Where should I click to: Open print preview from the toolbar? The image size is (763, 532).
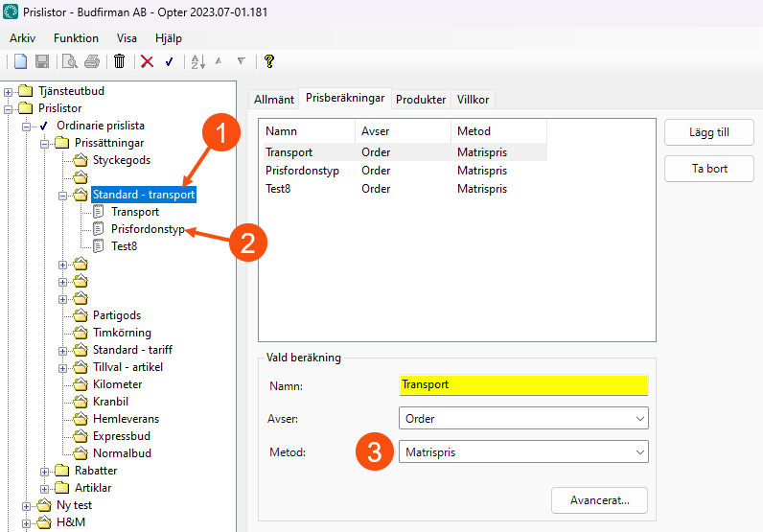tap(70, 61)
